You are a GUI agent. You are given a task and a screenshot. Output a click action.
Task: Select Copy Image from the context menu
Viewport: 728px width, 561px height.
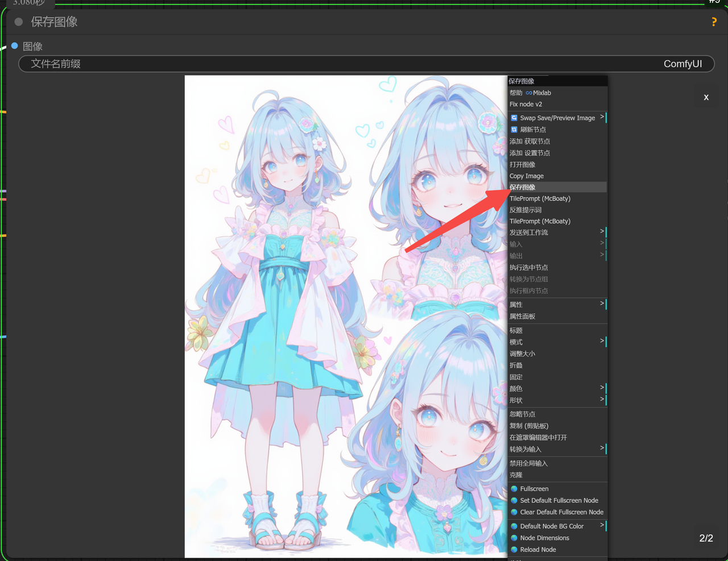pyautogui.click(x=557, y=176)
